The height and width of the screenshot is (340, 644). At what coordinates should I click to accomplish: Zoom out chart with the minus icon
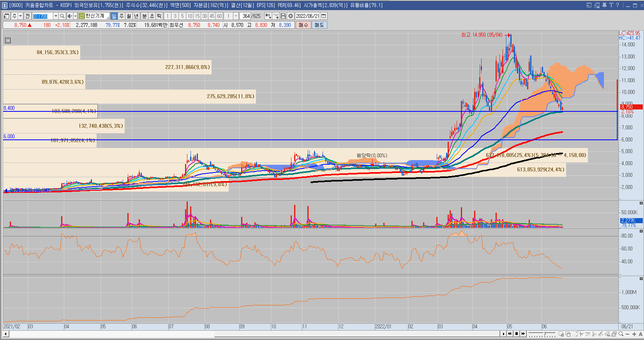click(628, 334)
